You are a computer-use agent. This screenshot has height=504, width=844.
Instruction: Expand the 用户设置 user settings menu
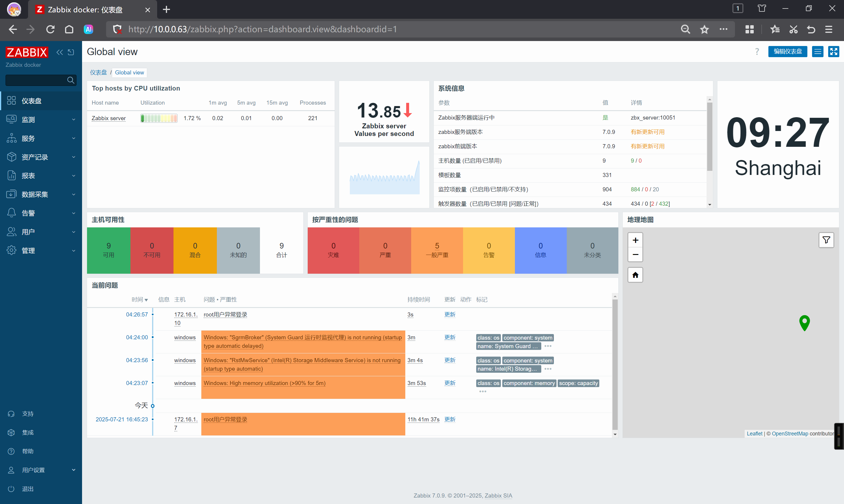pyautogui.click(x=41, y=470)
